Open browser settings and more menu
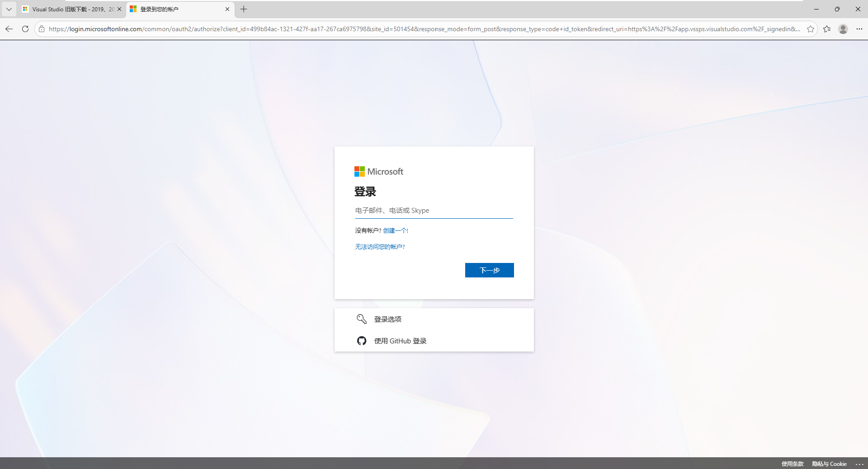 click(859, 29)
